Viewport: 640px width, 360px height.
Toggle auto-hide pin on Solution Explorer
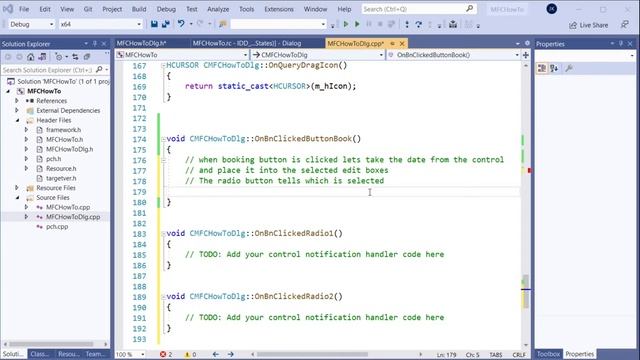tap(95, 44)
